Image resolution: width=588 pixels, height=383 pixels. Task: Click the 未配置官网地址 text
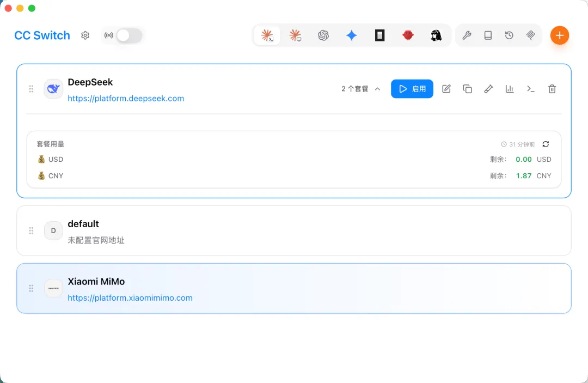tap(96, 240)
